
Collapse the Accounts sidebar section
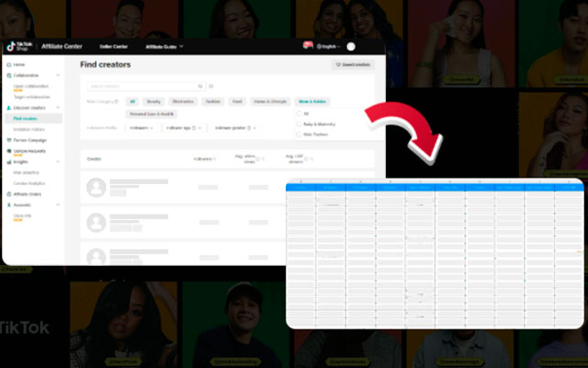point(58,205)
